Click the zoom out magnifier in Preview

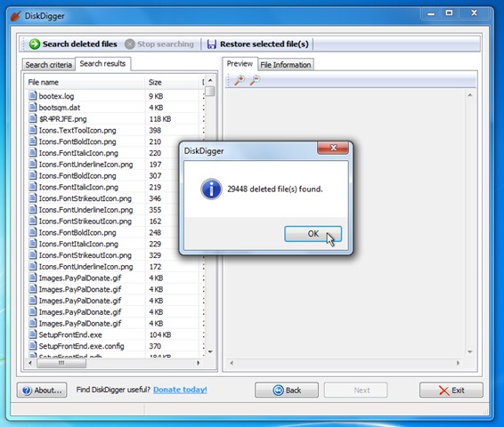tap(255, 80)
